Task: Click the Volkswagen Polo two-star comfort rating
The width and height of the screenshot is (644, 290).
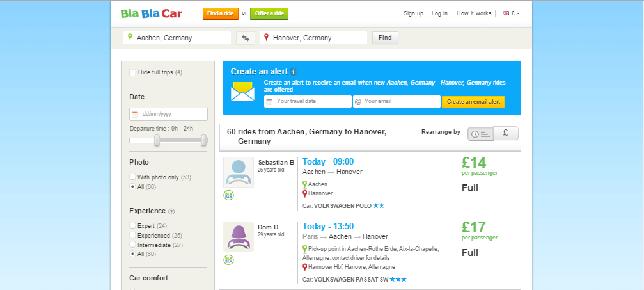Action: pos(379,205)
